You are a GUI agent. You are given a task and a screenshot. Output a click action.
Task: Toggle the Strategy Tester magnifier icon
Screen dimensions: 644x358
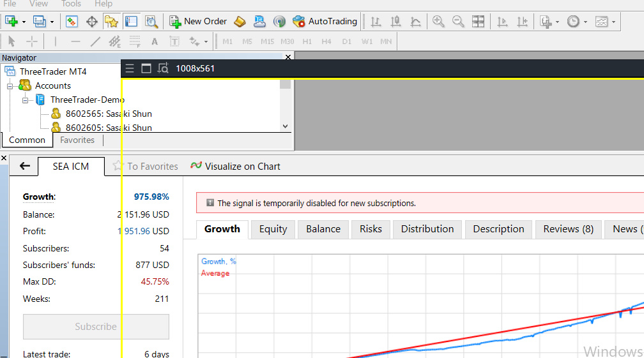pyautogui.click(x=151, y=21)
